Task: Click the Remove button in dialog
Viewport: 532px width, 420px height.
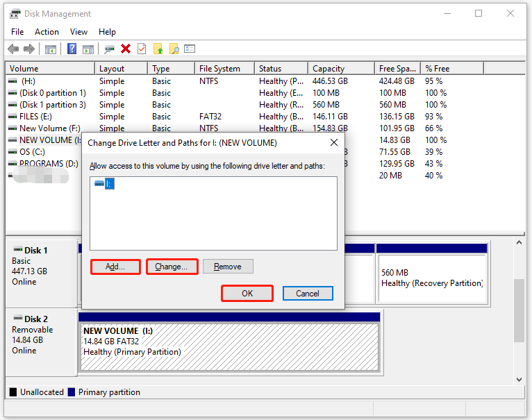Action: point(228,267)
